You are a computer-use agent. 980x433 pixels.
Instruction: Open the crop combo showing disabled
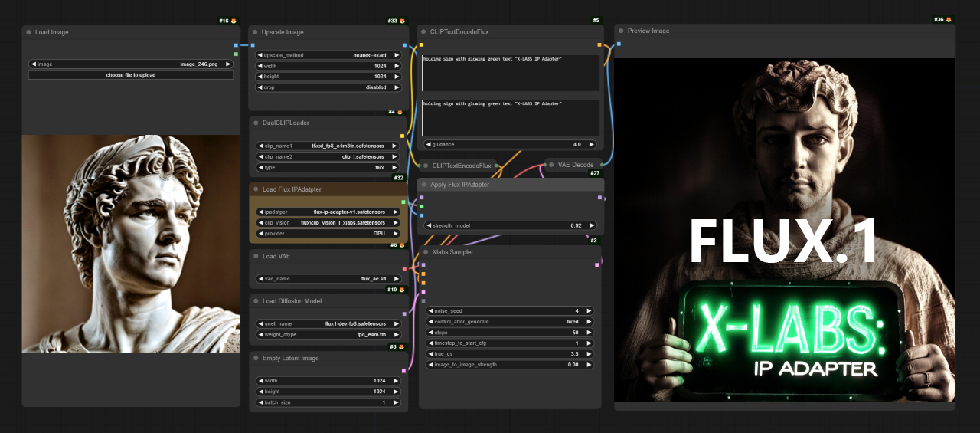[x=328, y=87]
